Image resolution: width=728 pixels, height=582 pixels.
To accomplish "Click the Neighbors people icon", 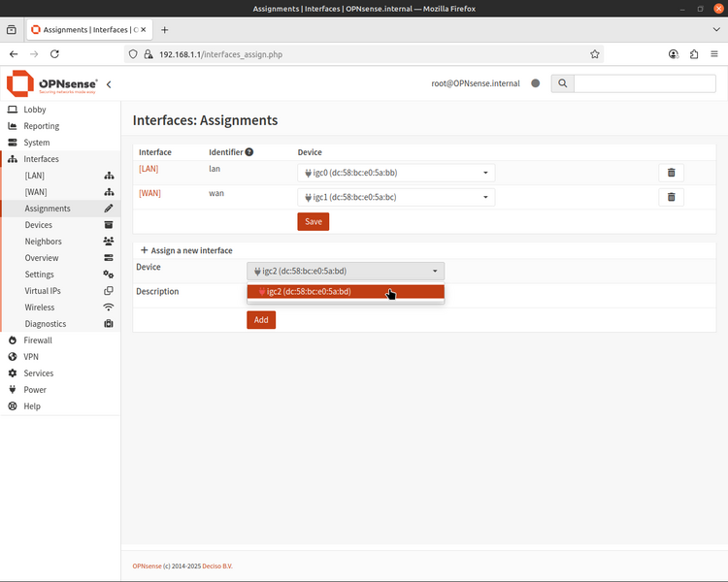I will pos(109,242).
